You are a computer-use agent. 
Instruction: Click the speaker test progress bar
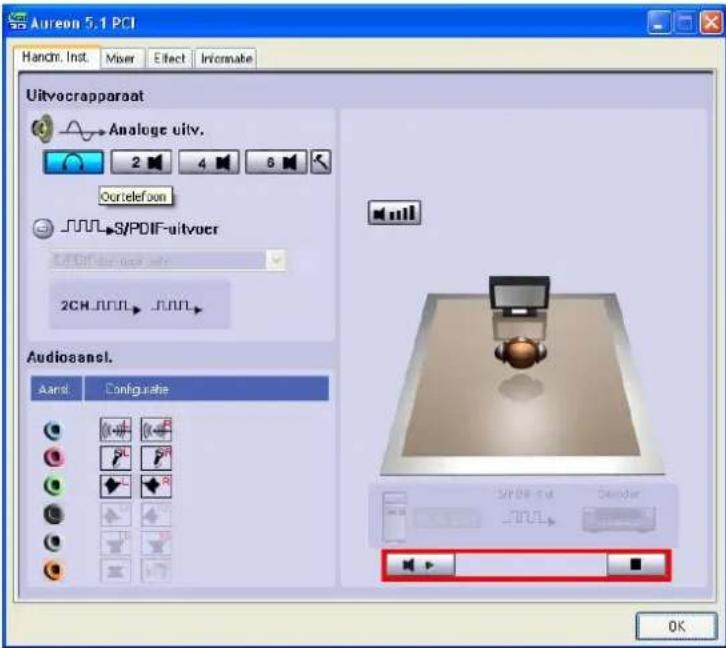click(x=531, y=565)
